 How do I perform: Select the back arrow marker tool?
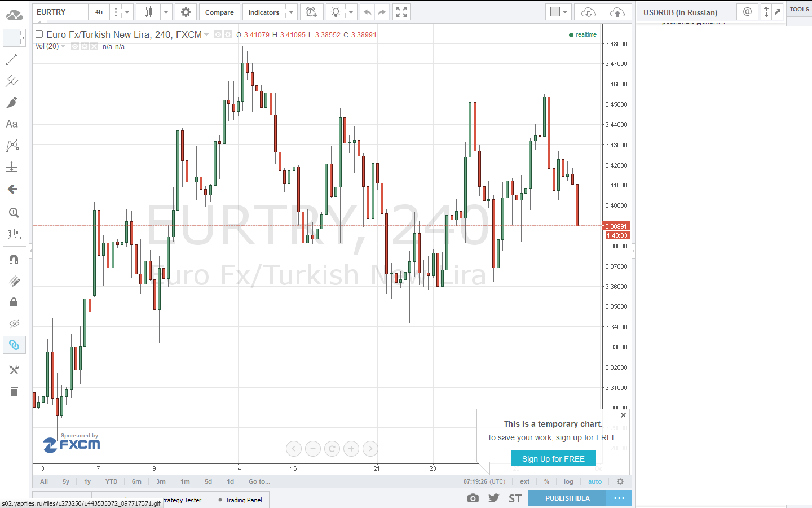point(12,189)
